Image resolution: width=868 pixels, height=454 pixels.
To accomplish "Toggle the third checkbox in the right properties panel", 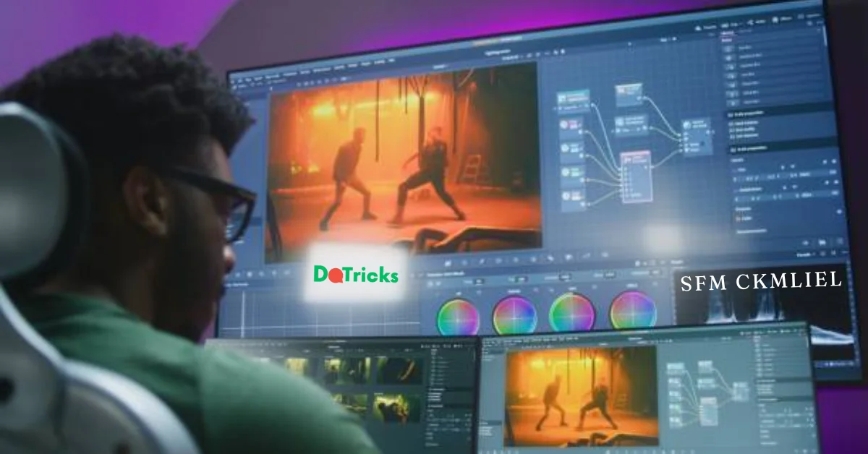I will click(x=731, y=137).
